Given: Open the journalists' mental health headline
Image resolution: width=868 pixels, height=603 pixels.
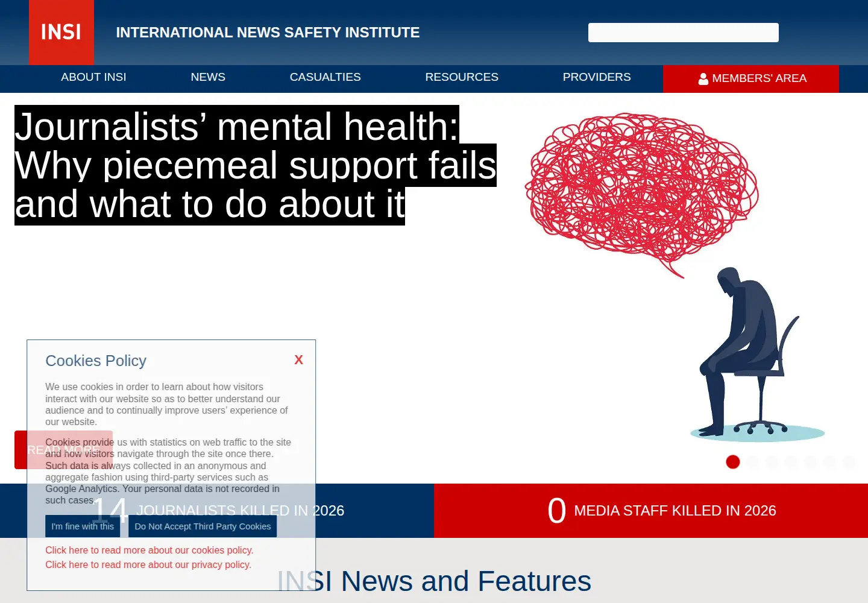Looking at the screenshot, I should [256, 165].
